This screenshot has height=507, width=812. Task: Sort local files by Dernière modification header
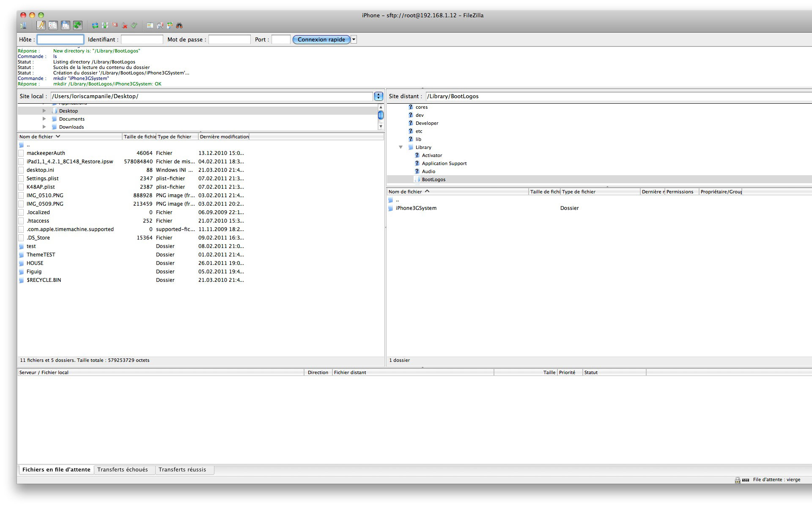224,137
